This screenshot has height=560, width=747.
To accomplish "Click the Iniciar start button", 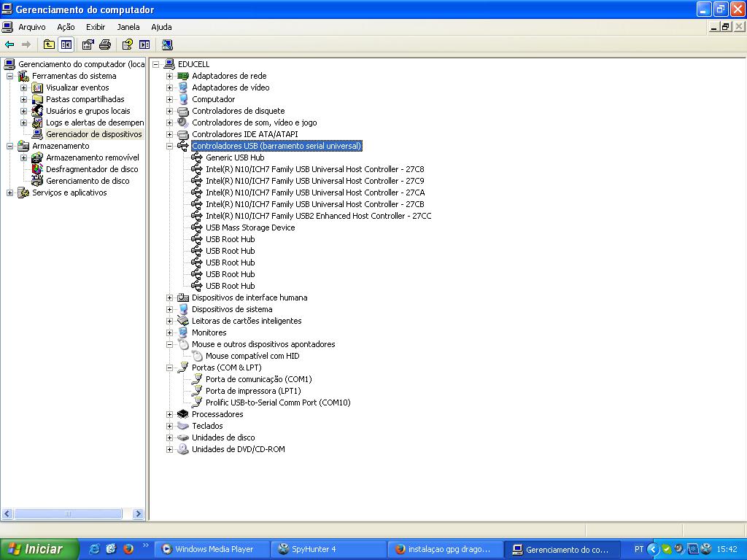I will coord(39,549).
